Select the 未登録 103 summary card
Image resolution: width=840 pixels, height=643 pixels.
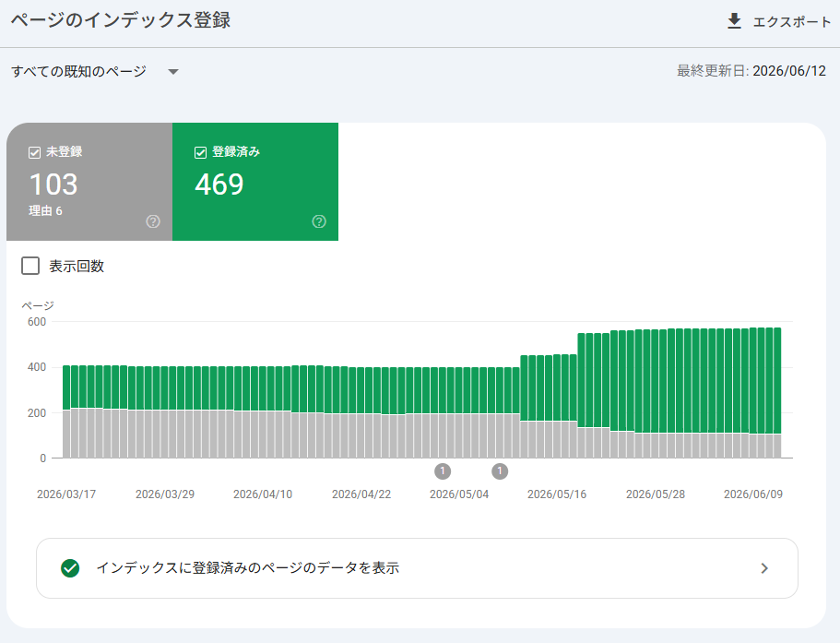click(x=89, y=182)
